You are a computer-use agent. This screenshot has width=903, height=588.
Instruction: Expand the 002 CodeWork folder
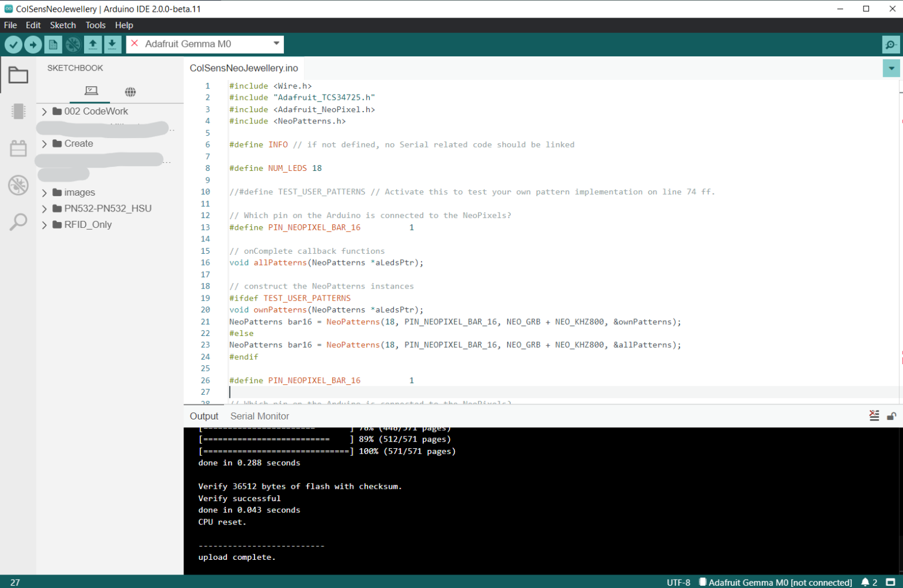click(x=44, y=111)
